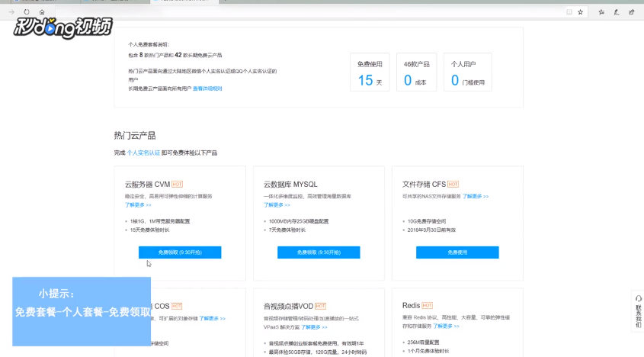Click the 免费使用 15 天 stat box

pyautogui.click(x=370, y=72)
